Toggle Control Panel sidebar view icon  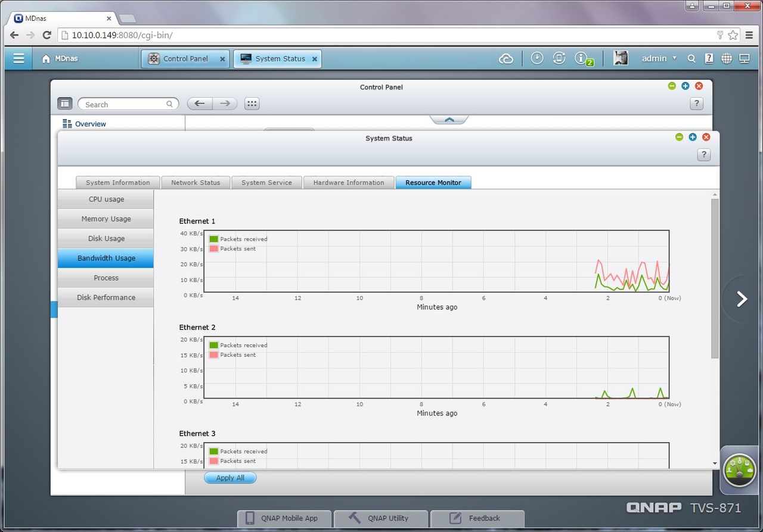tap(64, 104)
